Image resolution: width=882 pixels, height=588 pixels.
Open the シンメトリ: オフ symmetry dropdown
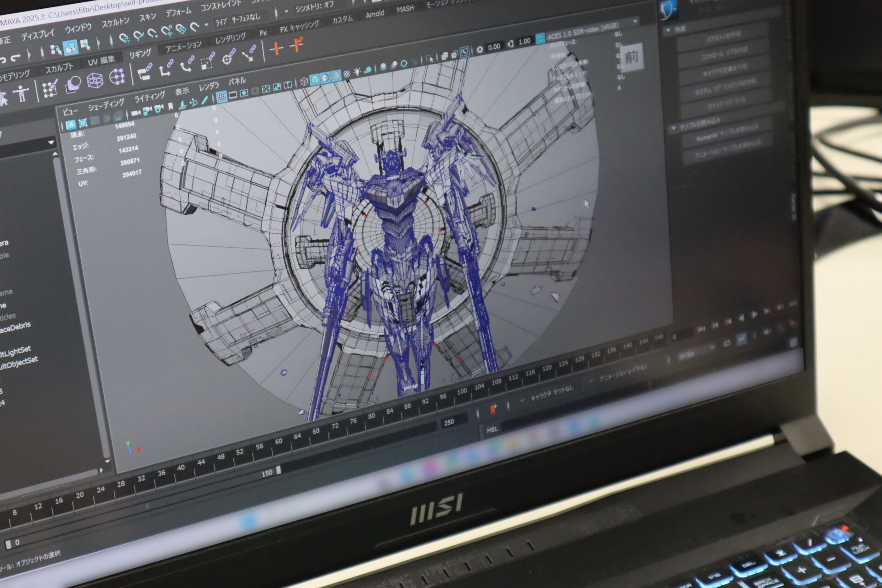click(x=314, y=8)
